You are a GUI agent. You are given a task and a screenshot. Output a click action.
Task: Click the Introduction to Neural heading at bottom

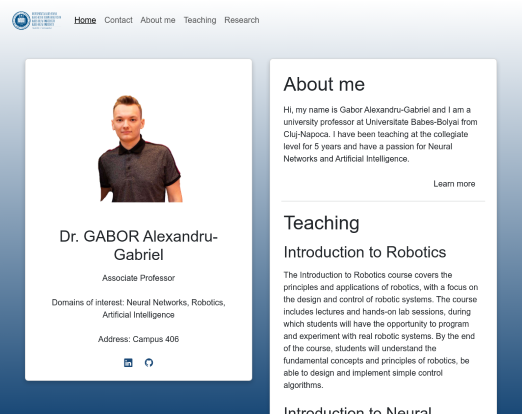[x=357, y=410]
